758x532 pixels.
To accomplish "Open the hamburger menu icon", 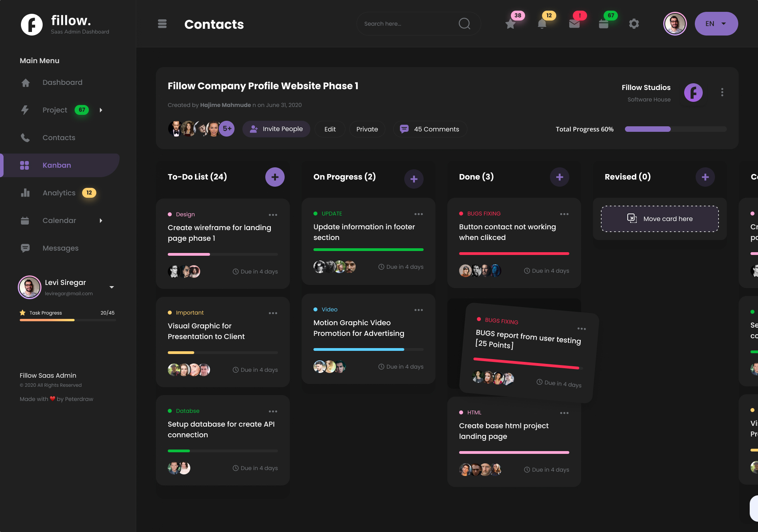I will pyautogui.click(x=162, y=24).
